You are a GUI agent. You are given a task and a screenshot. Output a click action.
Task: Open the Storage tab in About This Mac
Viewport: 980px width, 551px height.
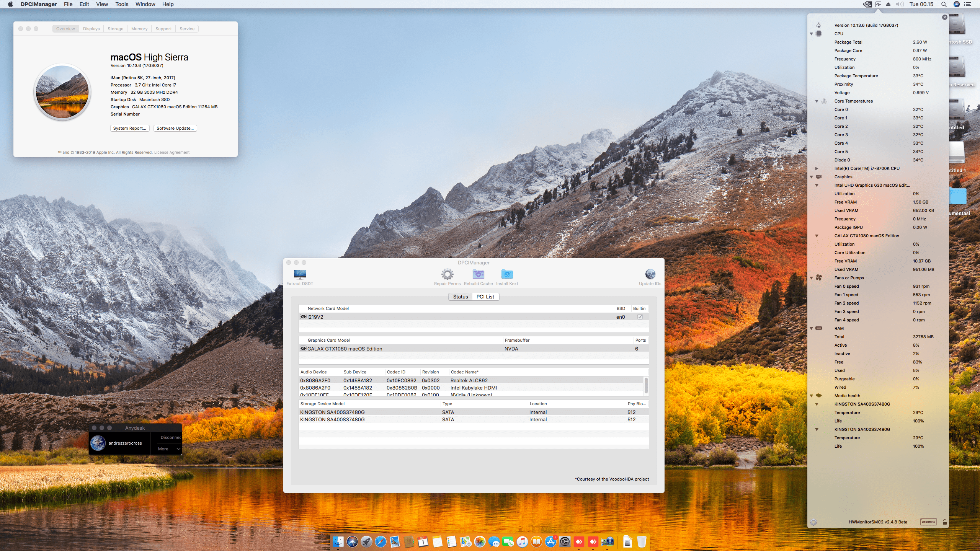(x=115, y=29)
